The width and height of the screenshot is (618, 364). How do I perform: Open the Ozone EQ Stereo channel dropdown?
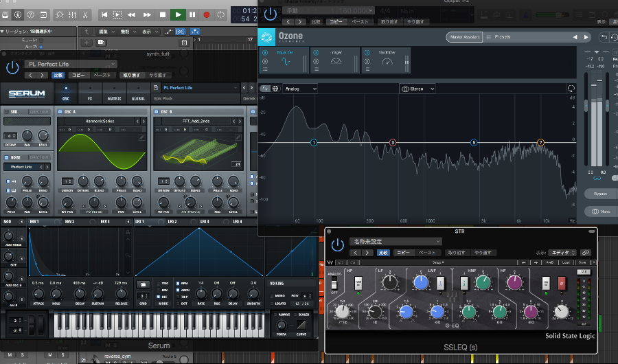click(x=417, y=89)
